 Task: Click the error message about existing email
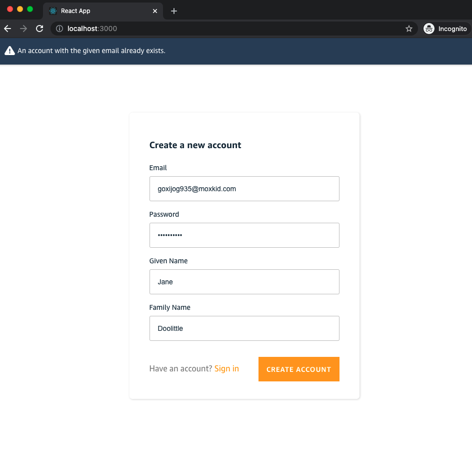90,51
